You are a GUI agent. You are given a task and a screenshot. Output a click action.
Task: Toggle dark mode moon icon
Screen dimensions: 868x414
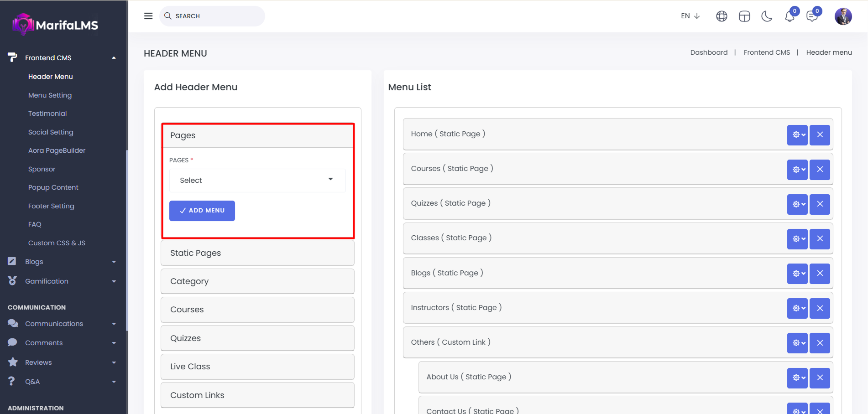coord(767,16)
